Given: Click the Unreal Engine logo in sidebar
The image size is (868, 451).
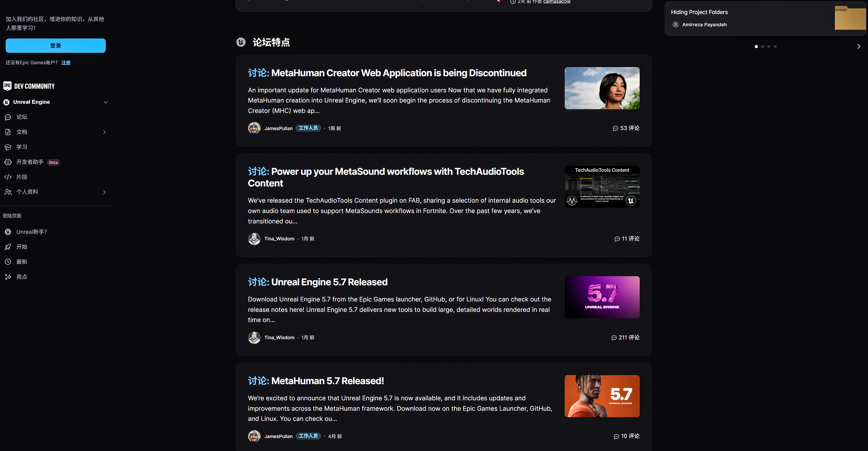Looking at the screenshot, I should [7, 102].
